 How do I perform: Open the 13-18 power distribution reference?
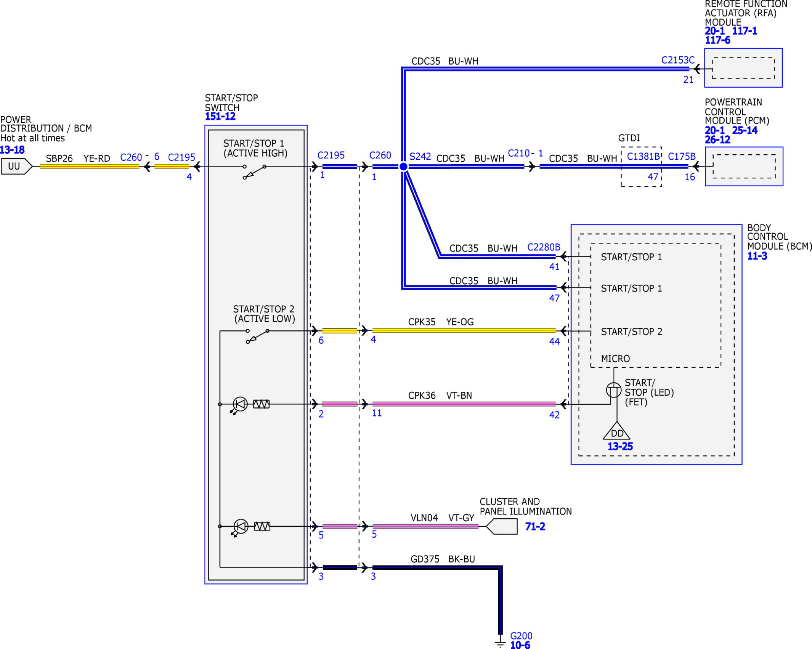[12, 150]
